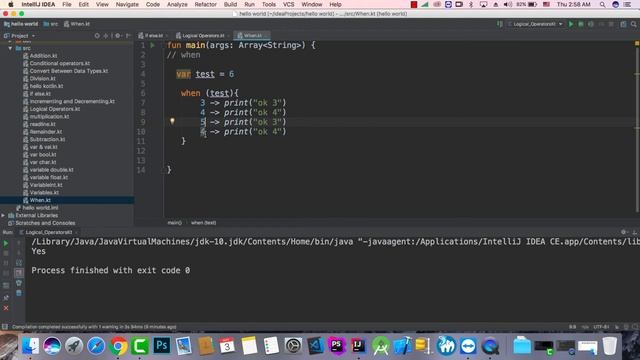Viewport: 640px width, 360px height.
Task: Open Spotlight search in macOS menu bar
Action: coord(602,4)
